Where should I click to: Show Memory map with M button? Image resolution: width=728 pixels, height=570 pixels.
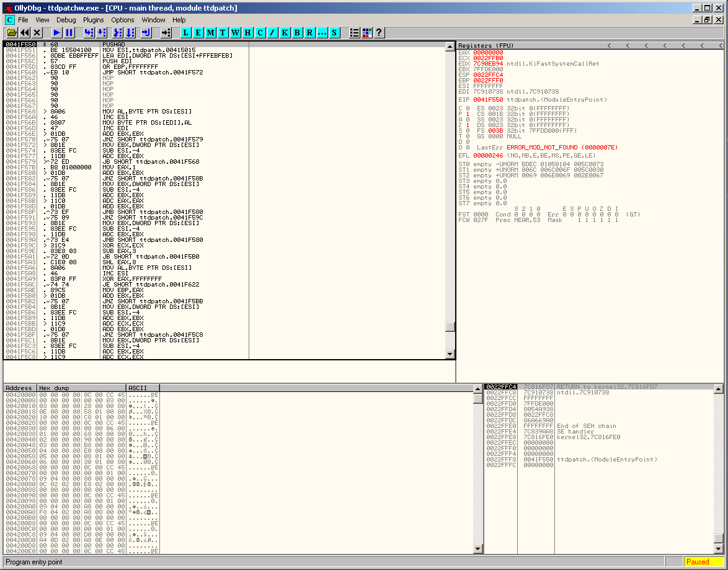click(211, 32)
